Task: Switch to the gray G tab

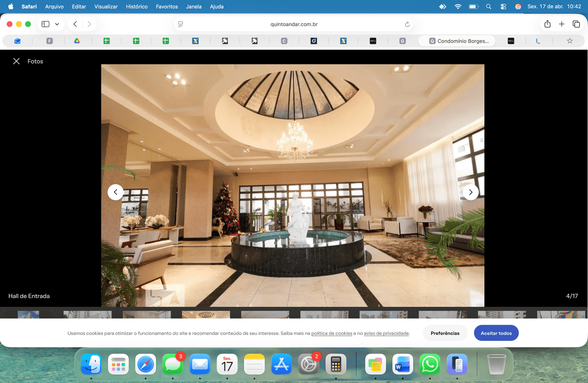Action: click(x=402, y=41)
